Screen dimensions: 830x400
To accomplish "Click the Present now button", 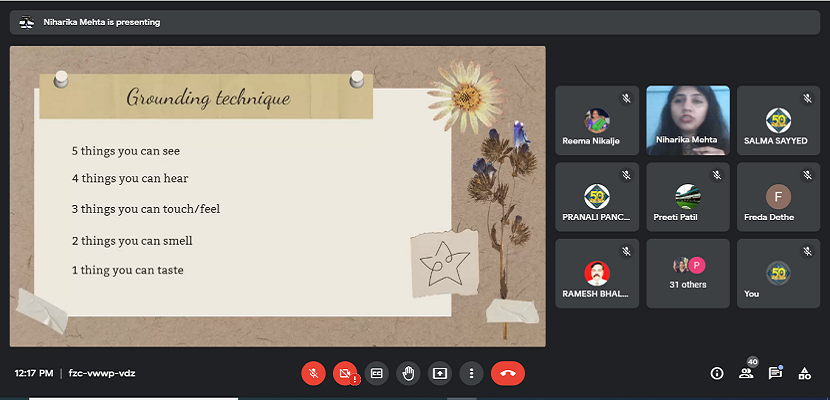I will (440, 374).
